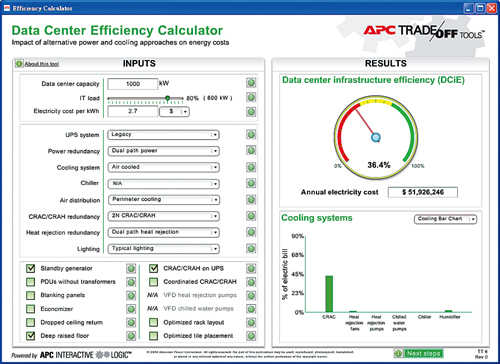Open the About this tool link

(42, 64)
